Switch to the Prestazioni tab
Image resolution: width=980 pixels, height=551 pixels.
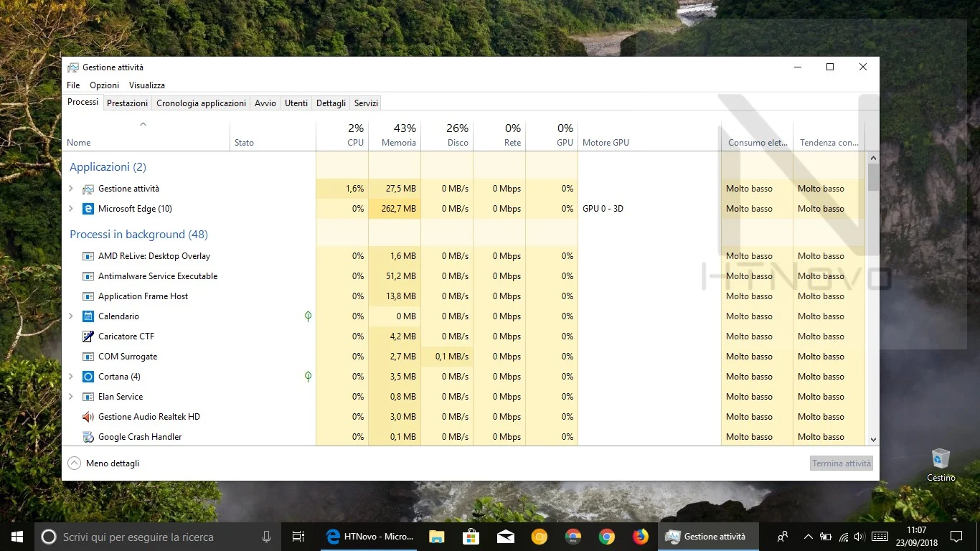coord(128,103)
